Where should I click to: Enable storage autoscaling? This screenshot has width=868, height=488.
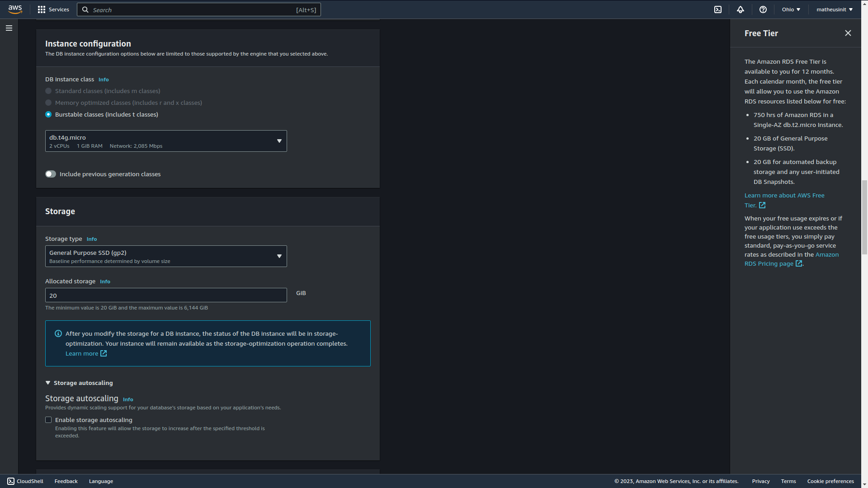[48, 420]
